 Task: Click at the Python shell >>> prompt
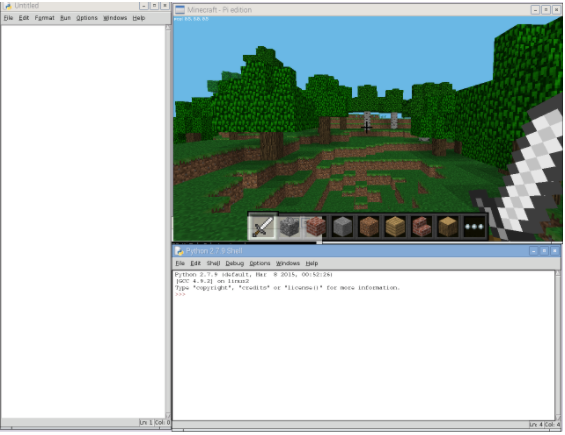(180, 294)
